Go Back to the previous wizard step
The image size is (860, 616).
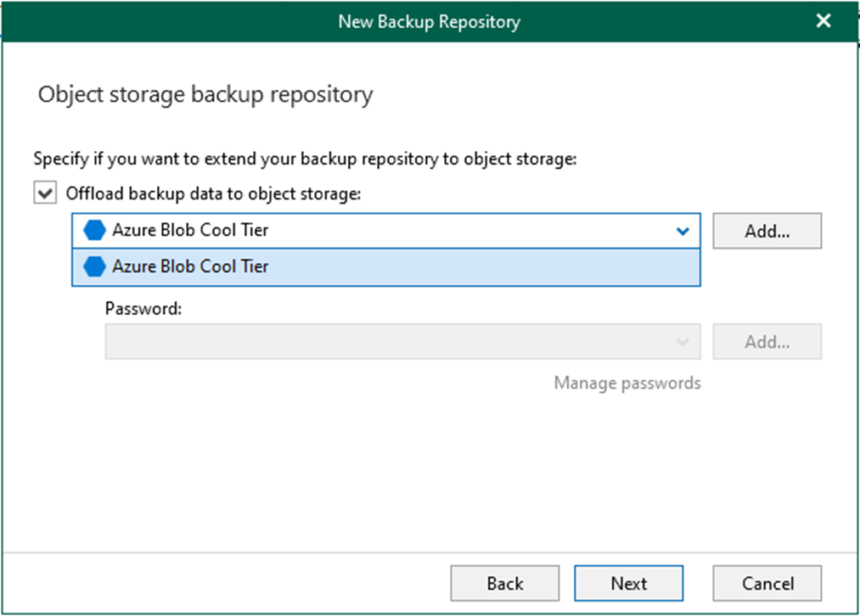click(x=504, y=583)
